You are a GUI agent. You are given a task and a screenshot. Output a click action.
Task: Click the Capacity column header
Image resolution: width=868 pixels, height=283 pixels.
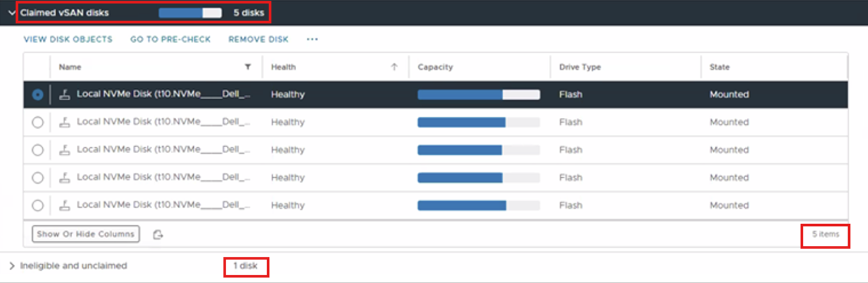435,67
